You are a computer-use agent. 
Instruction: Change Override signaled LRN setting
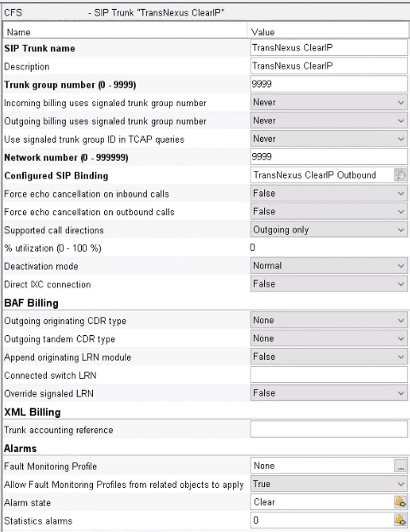click(329, 393)
